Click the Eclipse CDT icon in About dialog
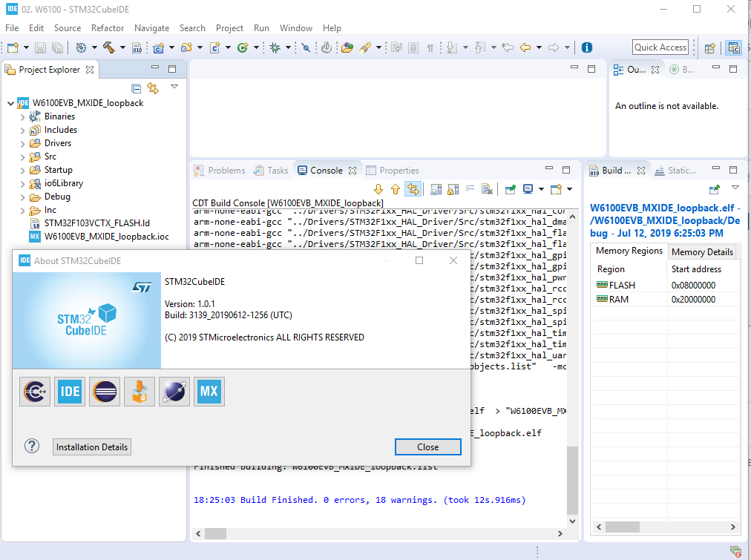The width and height of the screenshot is (751, 560). coord(35,392)
